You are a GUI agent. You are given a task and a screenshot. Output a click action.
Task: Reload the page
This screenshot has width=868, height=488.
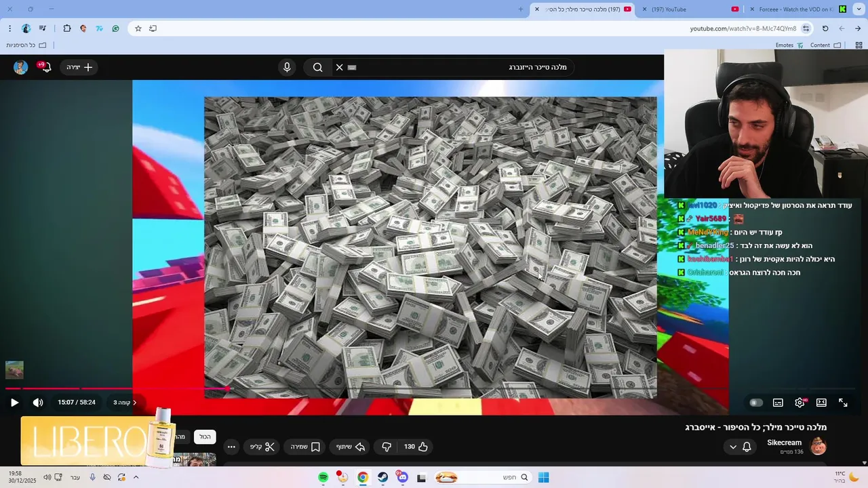pyautogui.click(x=825, y=28)
